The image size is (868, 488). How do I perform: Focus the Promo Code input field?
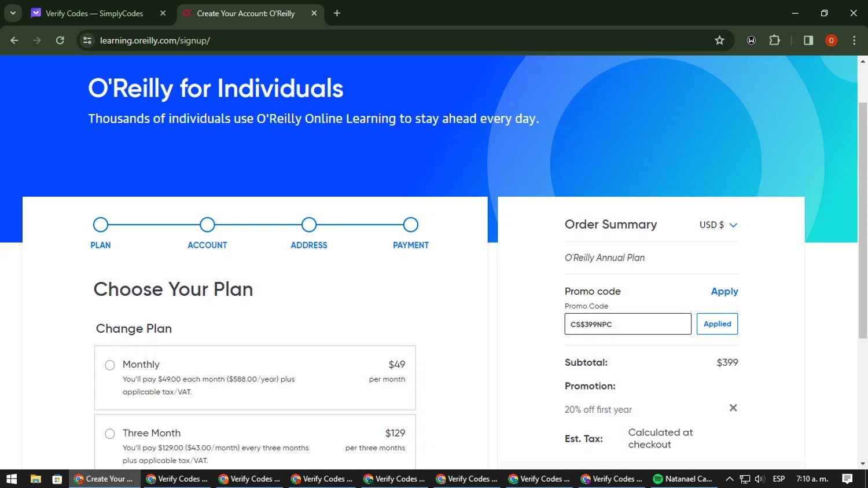628,324
